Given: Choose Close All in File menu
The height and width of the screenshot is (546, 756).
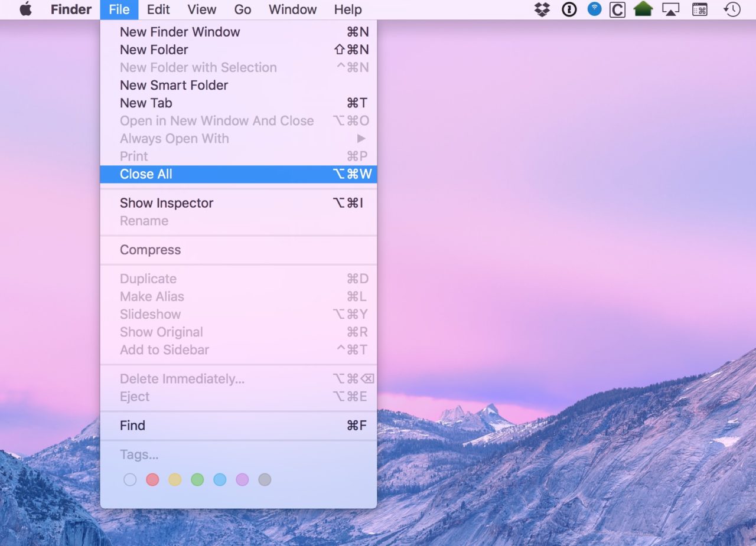Looking at the screenshot, I should coord(239,174).
